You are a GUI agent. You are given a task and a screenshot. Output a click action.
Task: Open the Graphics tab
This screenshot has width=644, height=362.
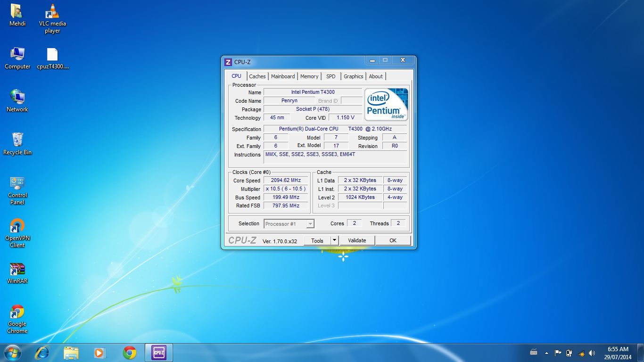(354, 76)
